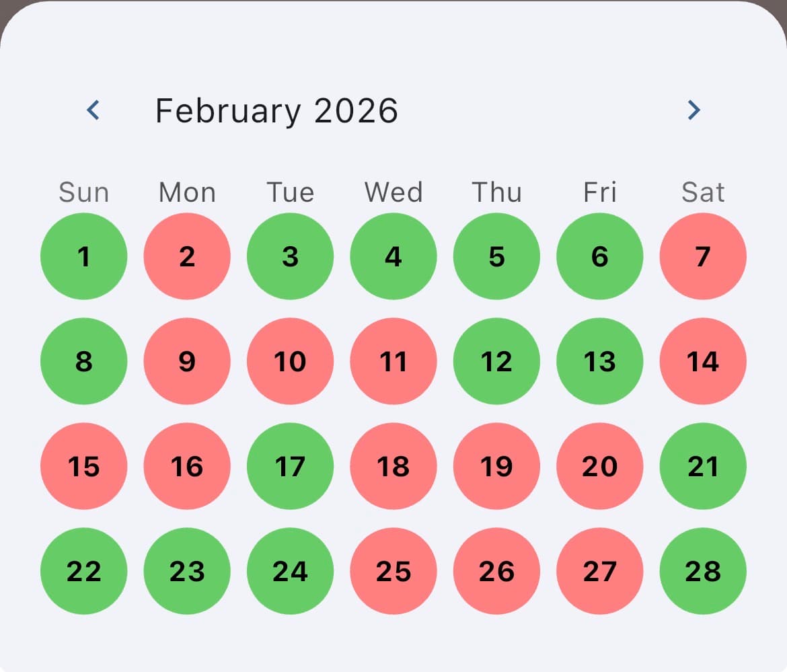Pick February 8 under the Sun column
Image resolution: width=787 pixels, height=672 pixels.
83,361
